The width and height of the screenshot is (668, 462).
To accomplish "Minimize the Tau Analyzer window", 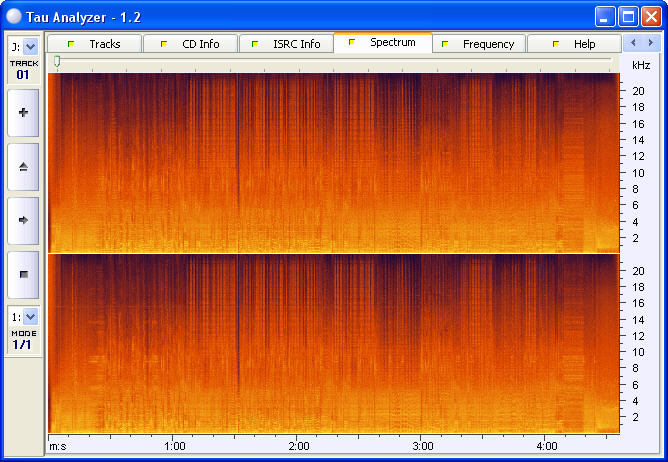I will point(605,16).
